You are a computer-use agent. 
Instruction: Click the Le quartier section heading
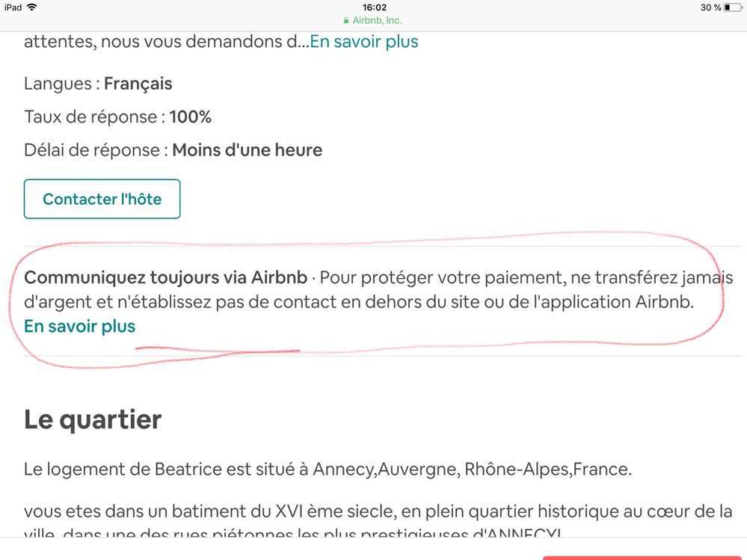[93, 419]
